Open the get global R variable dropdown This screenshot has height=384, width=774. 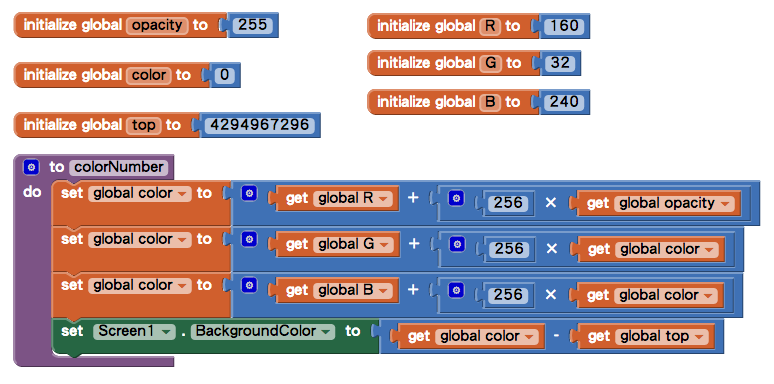point(384,199)
